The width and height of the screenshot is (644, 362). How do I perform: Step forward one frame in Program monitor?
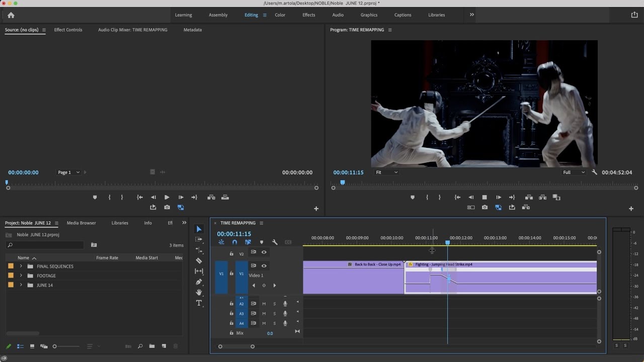pyautogui.click(x=499, y=197)
